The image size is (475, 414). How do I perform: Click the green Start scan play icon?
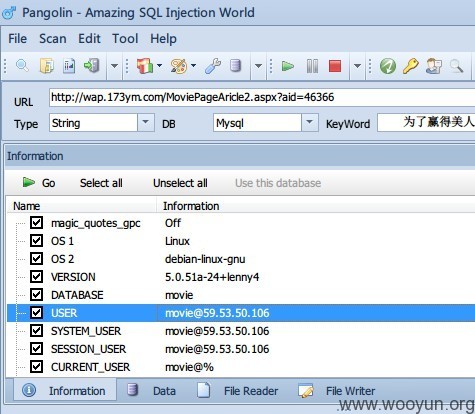tap(287, 66)
